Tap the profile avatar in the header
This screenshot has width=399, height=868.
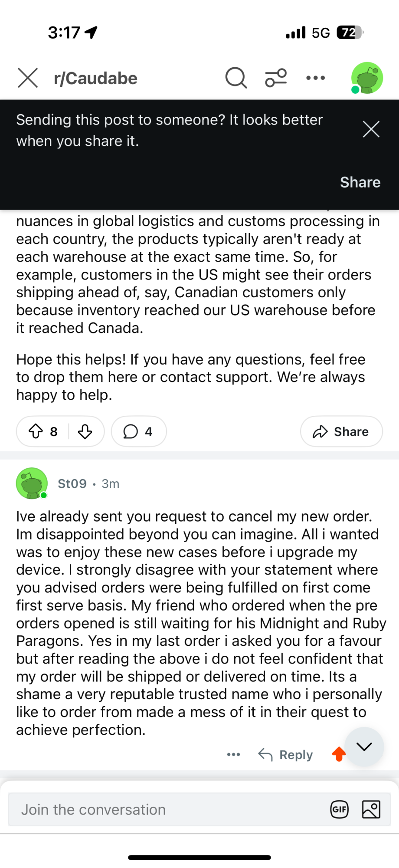367,78
